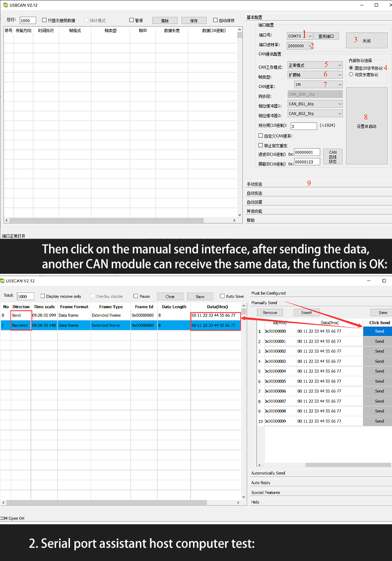Click Send button for row 0x00000004
Viewport: 392px width, 561px height.
click(x=378, y=371)
